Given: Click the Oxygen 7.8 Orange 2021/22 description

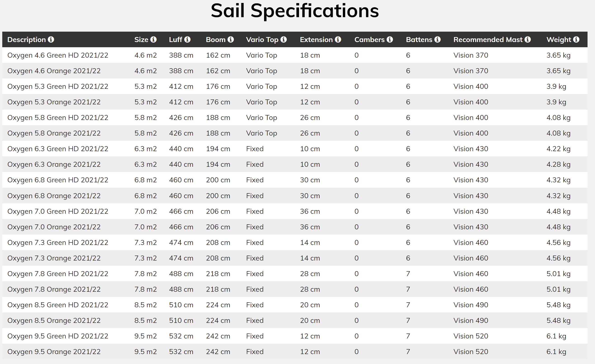Looking at the screenshot, I should click(54, 289).
